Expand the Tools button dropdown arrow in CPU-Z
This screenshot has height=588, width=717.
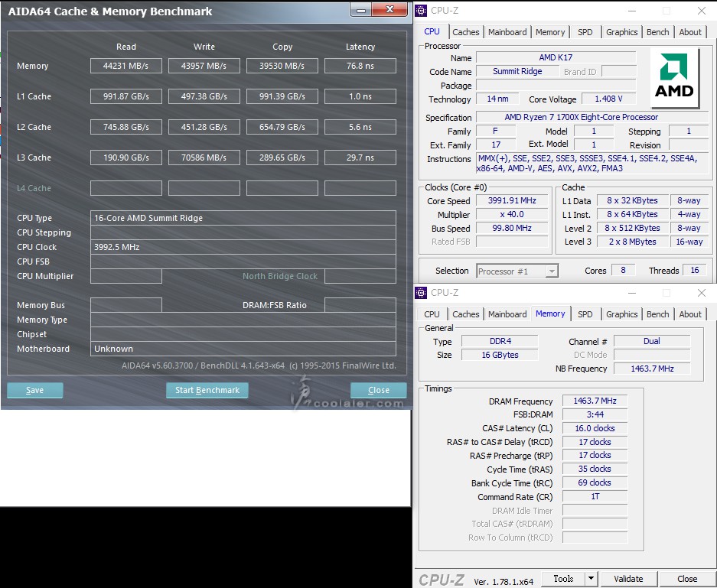[x=592, y=579]
